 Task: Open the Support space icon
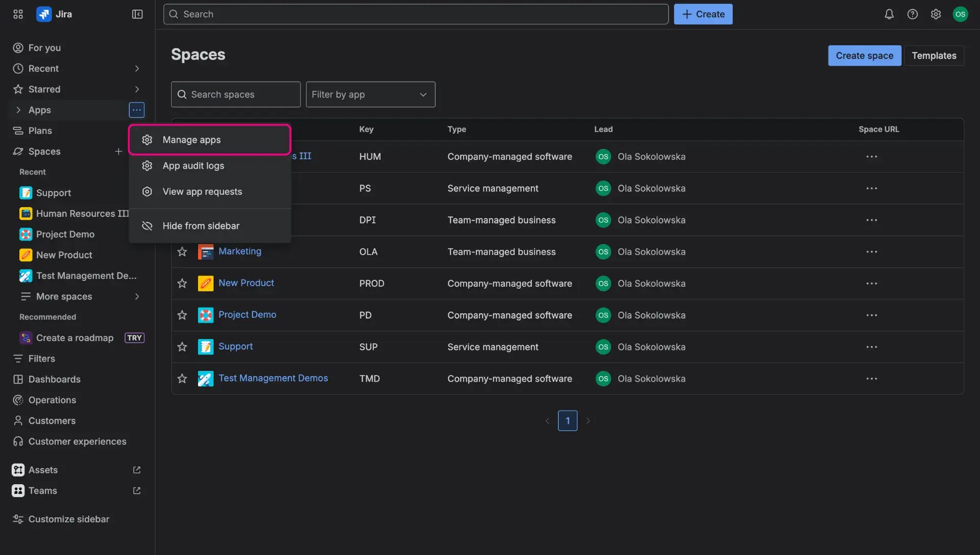point(206,347)
